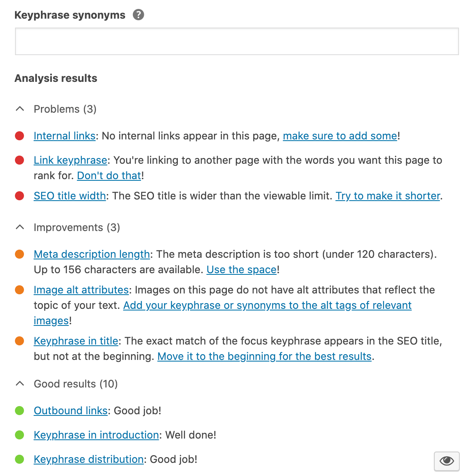Viewport: 476px width, 473px height.
Task: Click the Outbound links link
Action: pyautogui.click(x=70, y=411)
